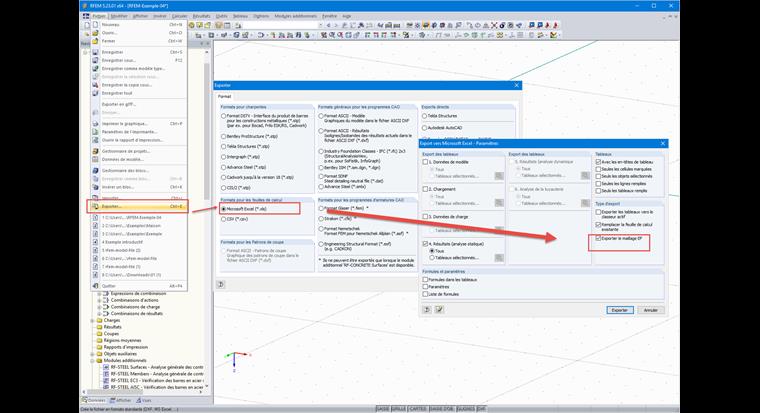
Task: Check 2. Chargement checkbox
Action: [x=426, y=189]
